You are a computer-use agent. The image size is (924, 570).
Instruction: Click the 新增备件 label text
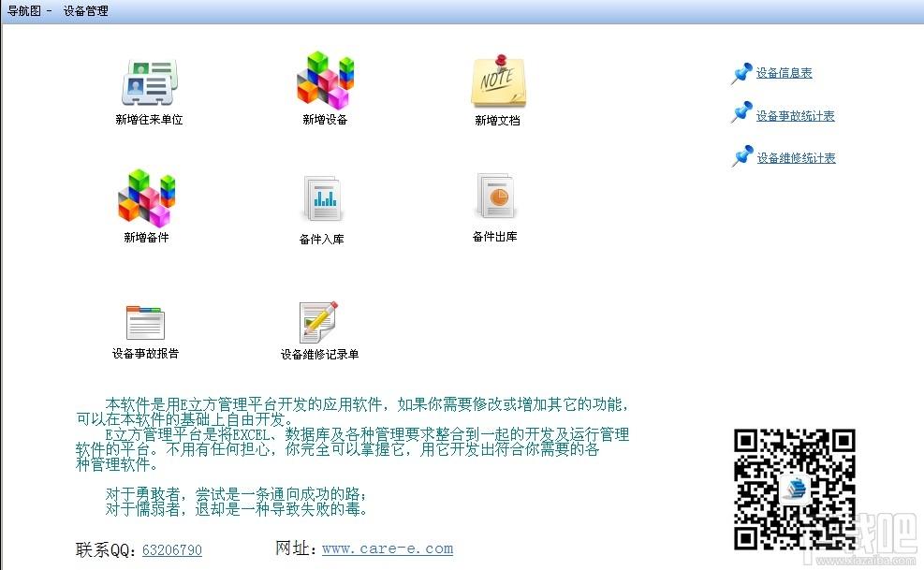146,238
